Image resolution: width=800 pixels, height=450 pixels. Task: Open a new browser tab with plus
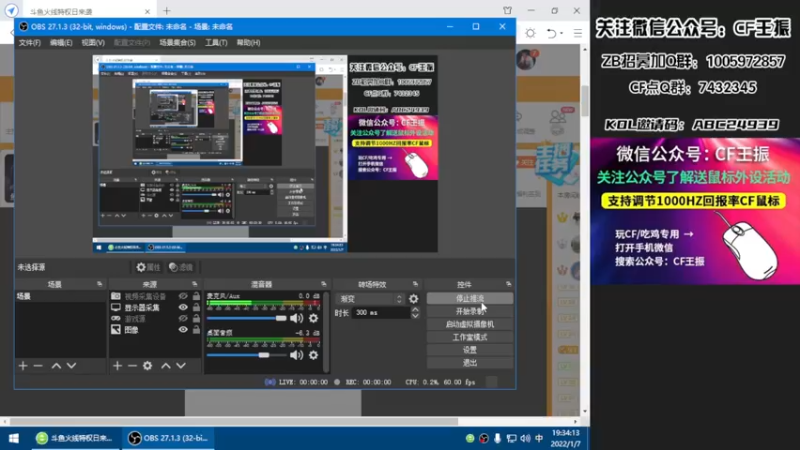click(x=167, y=11)
